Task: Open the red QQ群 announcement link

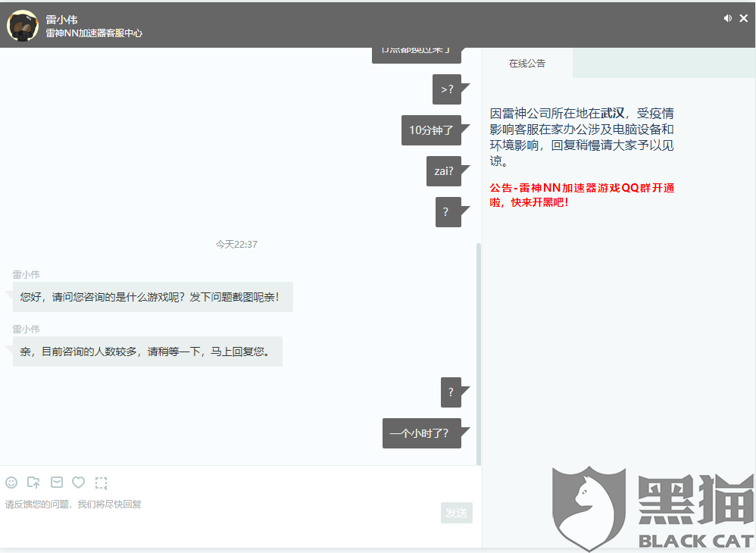Action: click(582, 195)
